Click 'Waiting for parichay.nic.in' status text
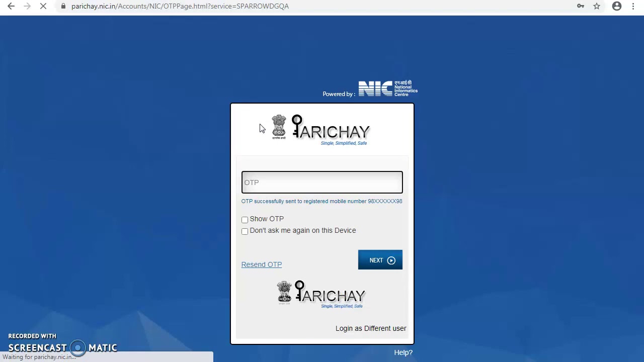 [39, 357]
